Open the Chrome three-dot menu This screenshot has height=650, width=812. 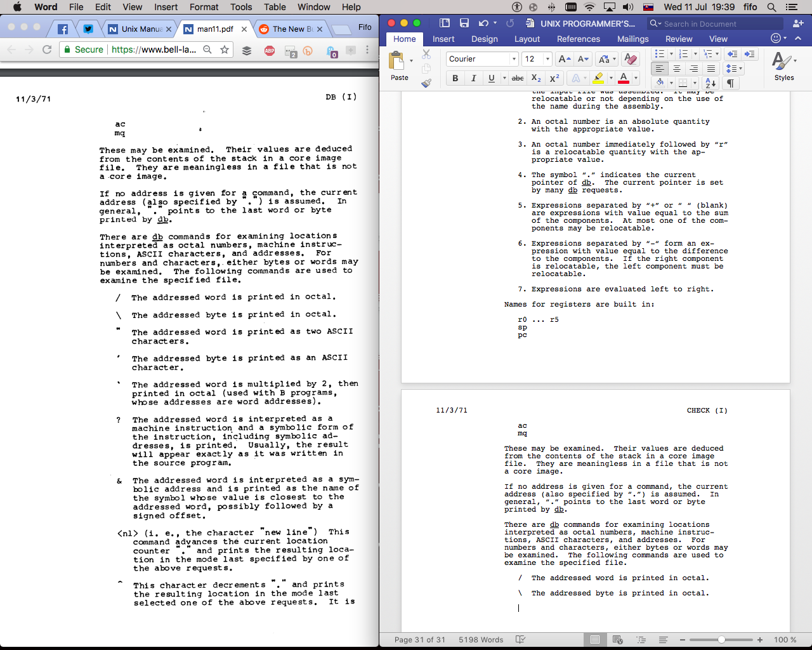[x=367, y=50]
